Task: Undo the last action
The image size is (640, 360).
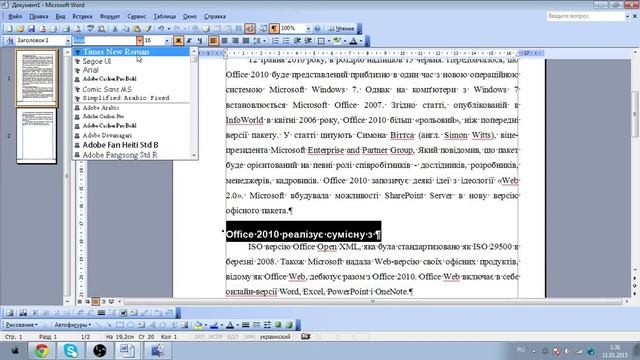Action: (161, 29)
